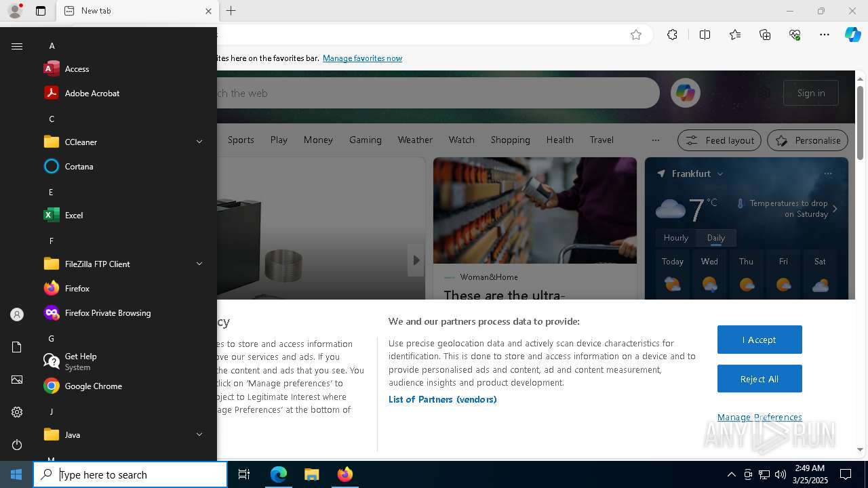Open Pictures from the Start sidebar
868x488 pixels.
(x=17, y=380)
